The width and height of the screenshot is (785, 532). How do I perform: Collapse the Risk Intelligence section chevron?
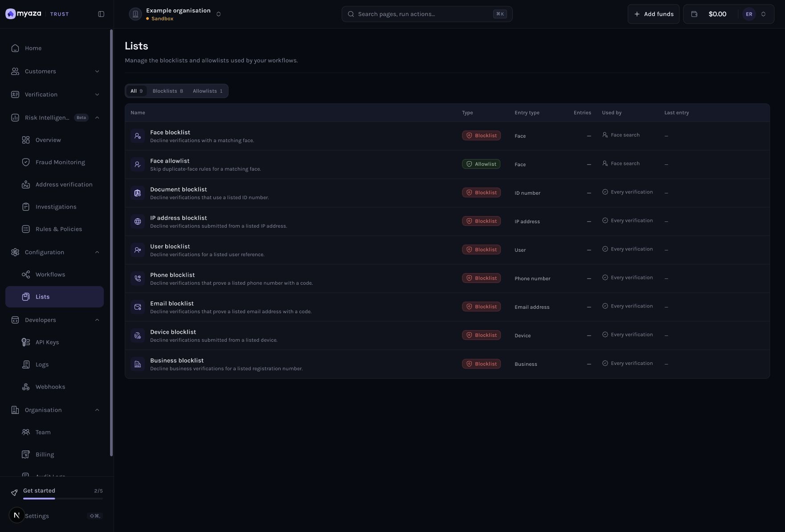97,118
